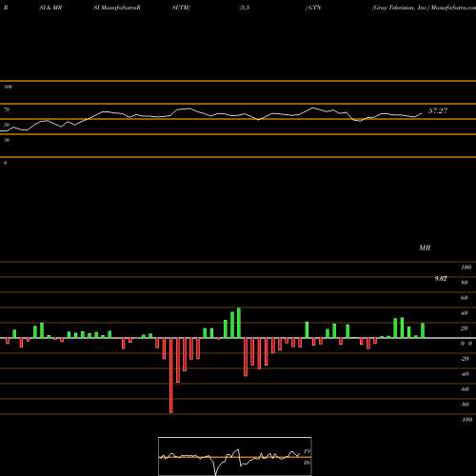Open the mini overview chart thumbnail
Viewport: 476px width, 476px height.
235,456
